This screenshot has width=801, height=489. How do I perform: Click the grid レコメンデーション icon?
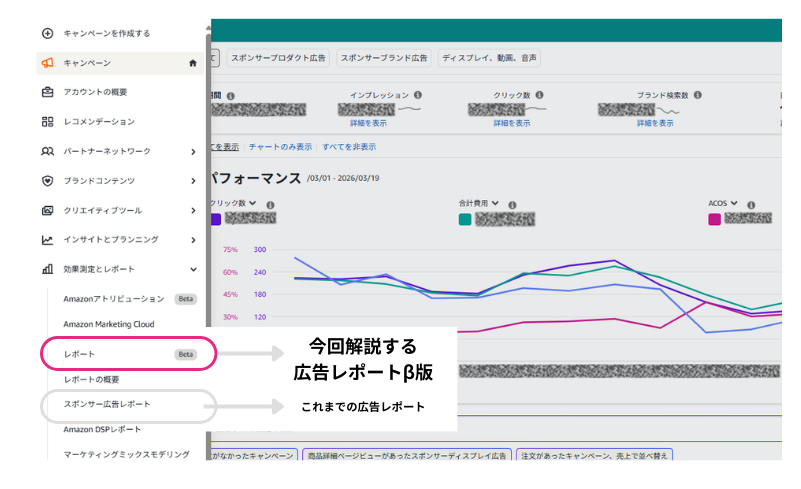coord(47,121)
